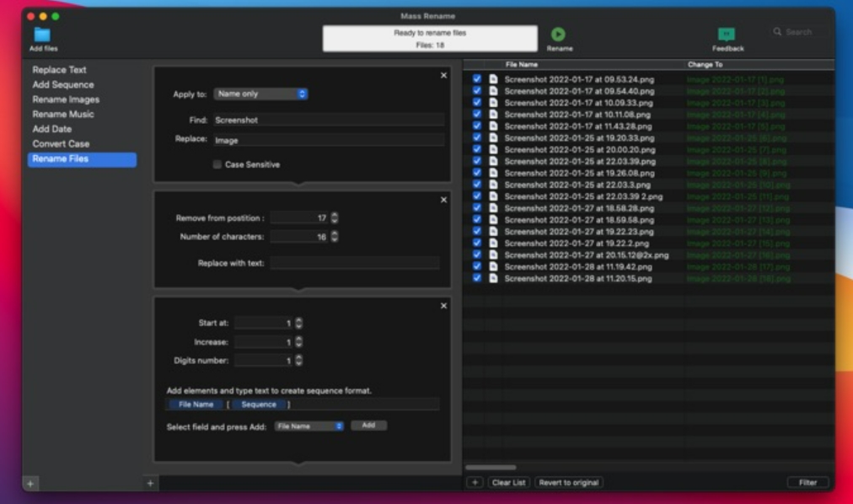
Task: Click the Clear List button
Action: (x=508, y=482)
